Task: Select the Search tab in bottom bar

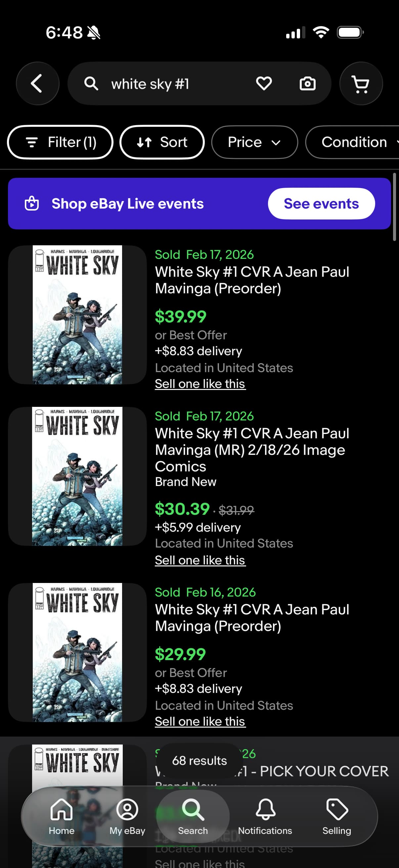Action: (193, 816)
